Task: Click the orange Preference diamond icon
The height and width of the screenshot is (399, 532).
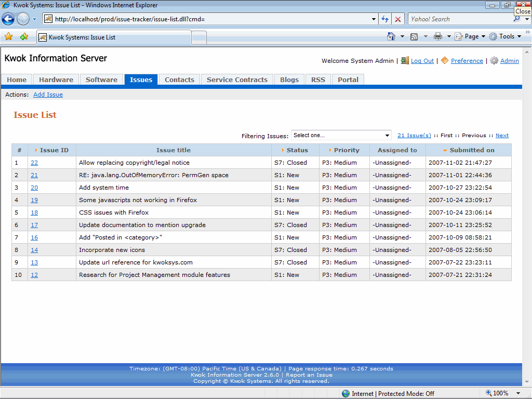Action: pyautogui.click(x=445, y=60)
